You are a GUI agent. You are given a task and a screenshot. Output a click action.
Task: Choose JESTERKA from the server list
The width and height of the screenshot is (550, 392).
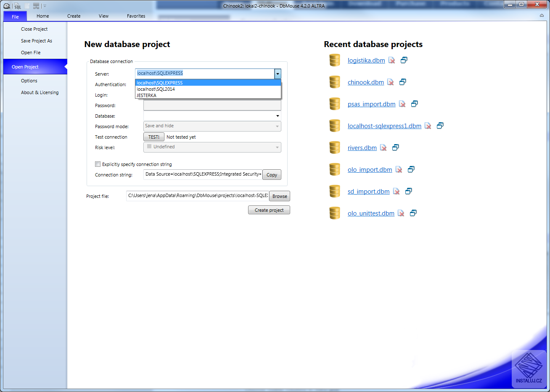coord(208,95)
